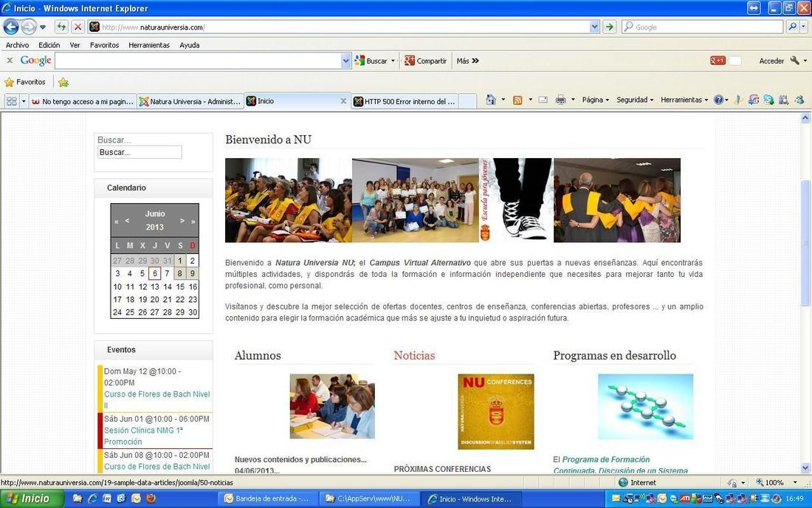Open the Página dropdown menu
This screenshot has width=812, height=508.
595,100
